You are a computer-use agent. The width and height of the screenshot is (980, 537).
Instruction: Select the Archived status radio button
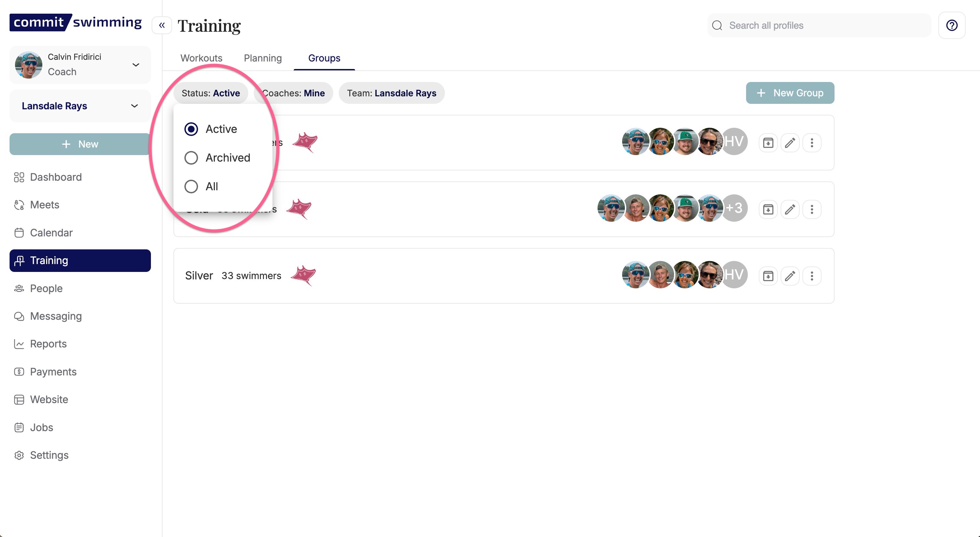(191, 157)
